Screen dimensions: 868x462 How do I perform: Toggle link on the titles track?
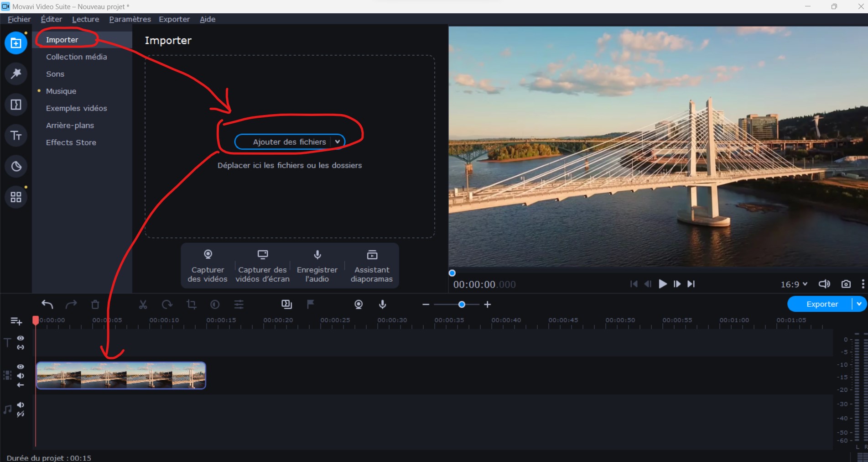[x=21, y=347]
